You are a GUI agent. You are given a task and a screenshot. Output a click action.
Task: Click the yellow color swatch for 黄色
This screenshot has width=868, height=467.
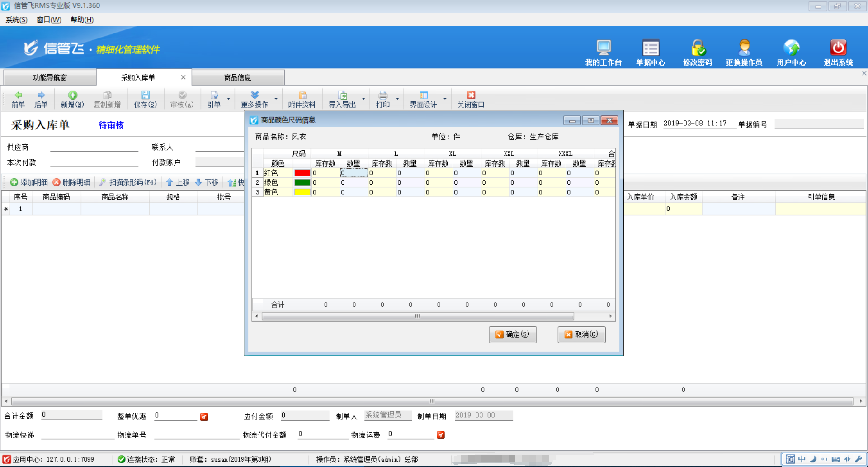[302, 192]
